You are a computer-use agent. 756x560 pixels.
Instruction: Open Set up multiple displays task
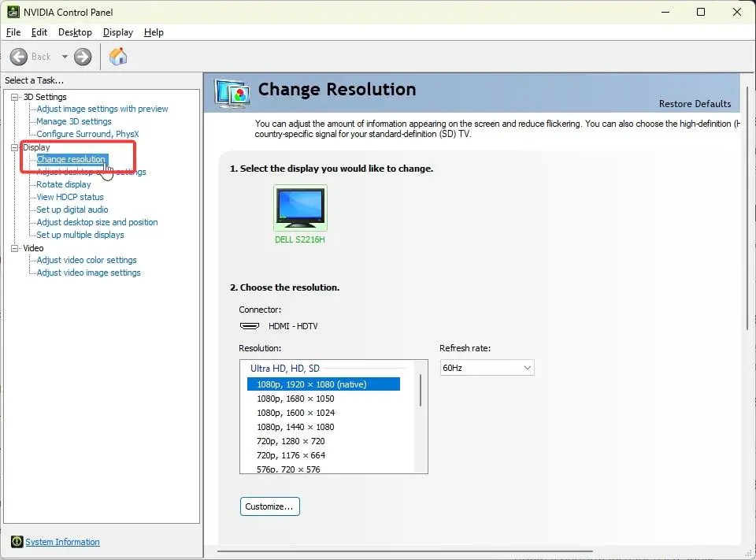tap(80, 235)
